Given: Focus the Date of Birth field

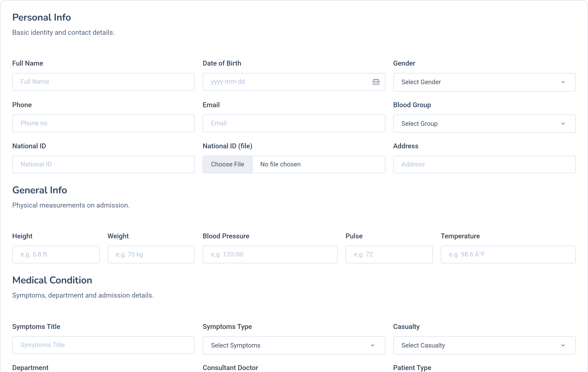Looking at the screenshot, I should (x=294, y=82).
